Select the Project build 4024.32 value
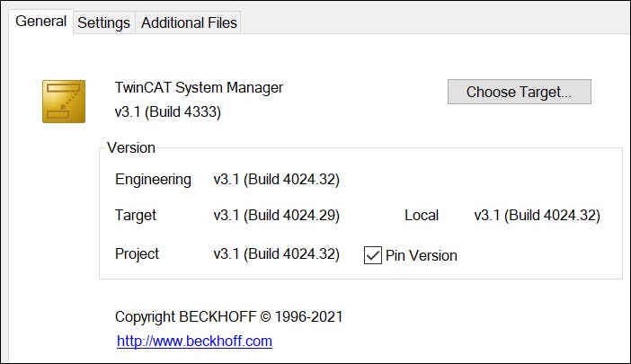The width and height of the screenshot is (631, 364). (x=276, y=254)
